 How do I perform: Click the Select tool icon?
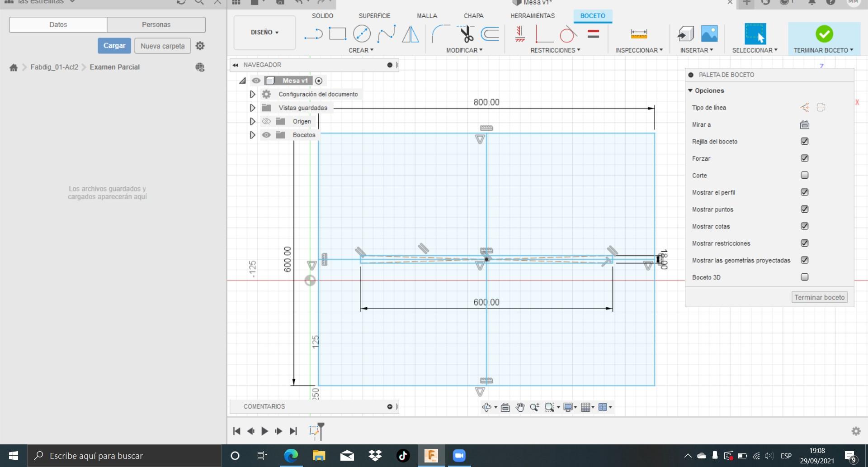755,34
